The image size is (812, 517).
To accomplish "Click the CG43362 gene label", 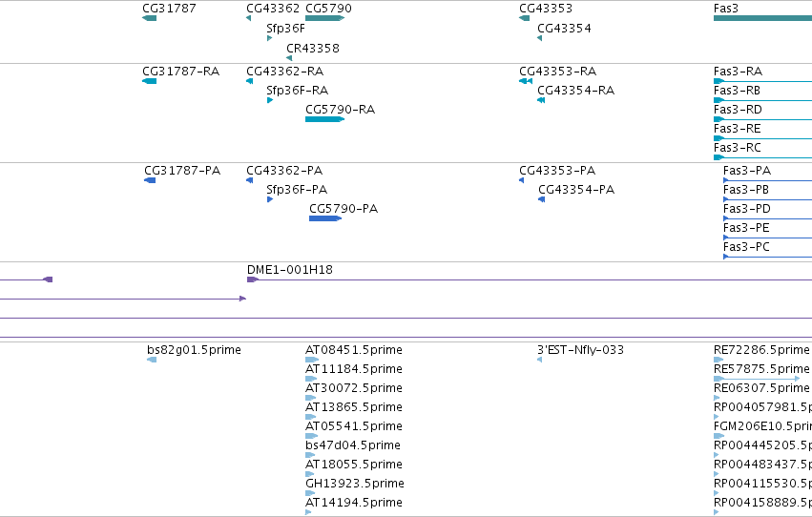I will point(272,9).
